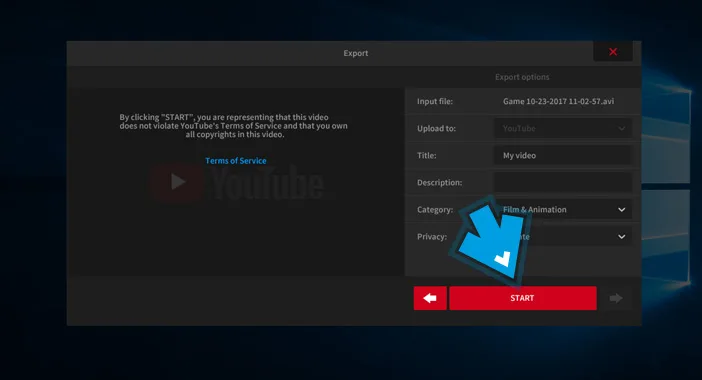Go back with the red left arrow button

[x=430, y=298]
